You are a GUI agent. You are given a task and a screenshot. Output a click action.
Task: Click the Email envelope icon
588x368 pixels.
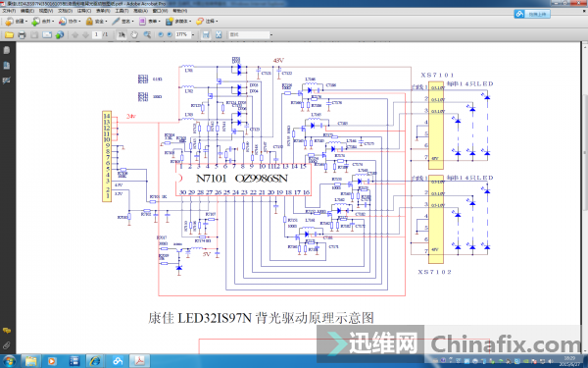[47, 35]
